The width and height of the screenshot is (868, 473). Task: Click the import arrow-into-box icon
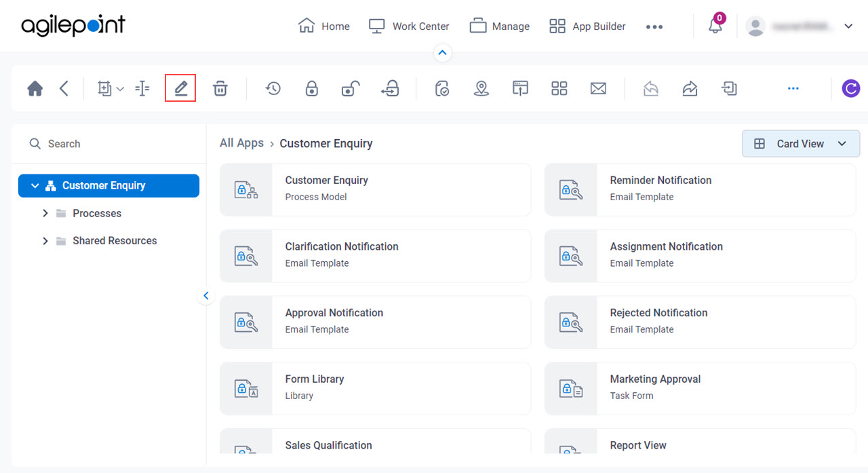(729, 88)
